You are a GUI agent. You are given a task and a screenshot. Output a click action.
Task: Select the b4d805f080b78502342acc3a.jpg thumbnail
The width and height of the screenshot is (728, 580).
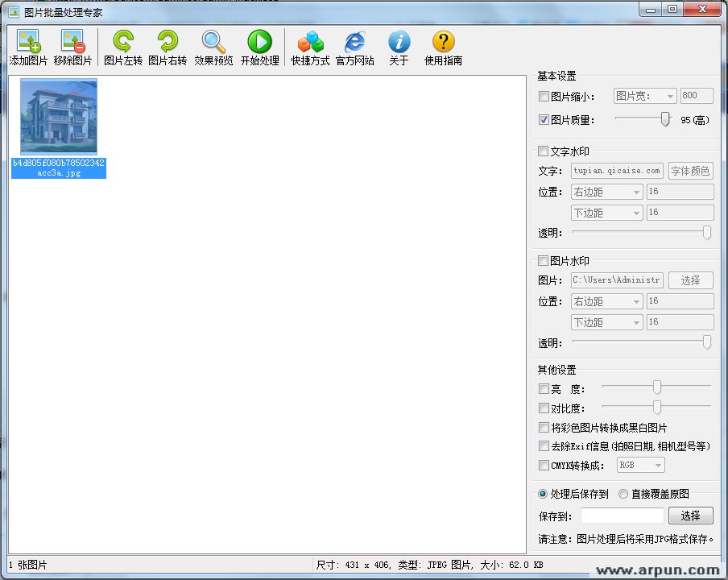click(x=57, y=116)
